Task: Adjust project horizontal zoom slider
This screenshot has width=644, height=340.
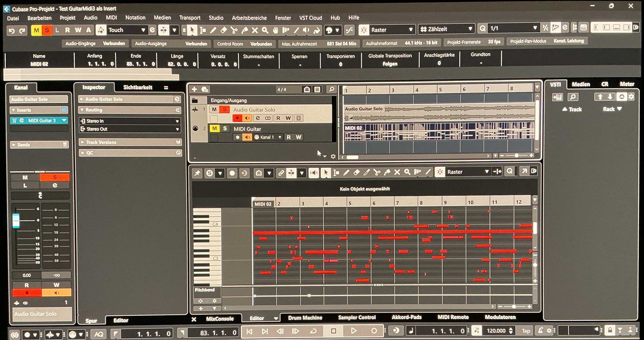Action: 516,156
